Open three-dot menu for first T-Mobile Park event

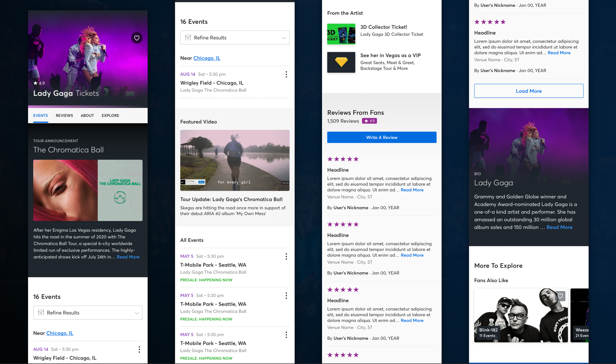[x=286, y=256]
